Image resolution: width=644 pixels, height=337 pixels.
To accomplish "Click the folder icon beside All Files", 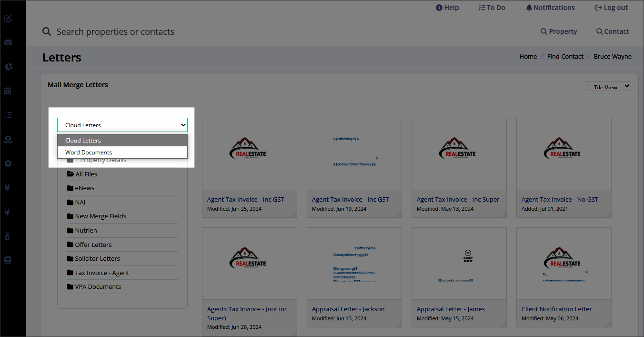I will 70,174.
